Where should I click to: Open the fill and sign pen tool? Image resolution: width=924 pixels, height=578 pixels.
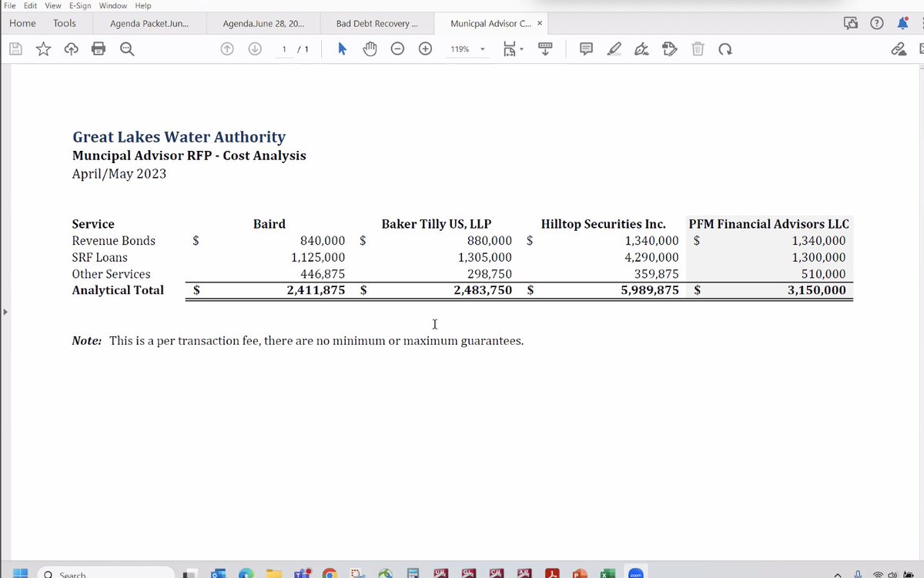coord(641,49)
